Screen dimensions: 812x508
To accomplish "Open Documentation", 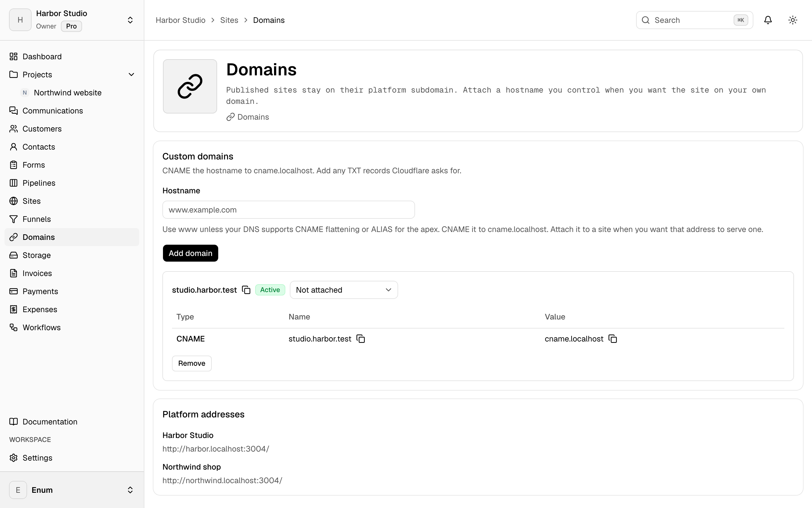I will (x=72, y=422).
